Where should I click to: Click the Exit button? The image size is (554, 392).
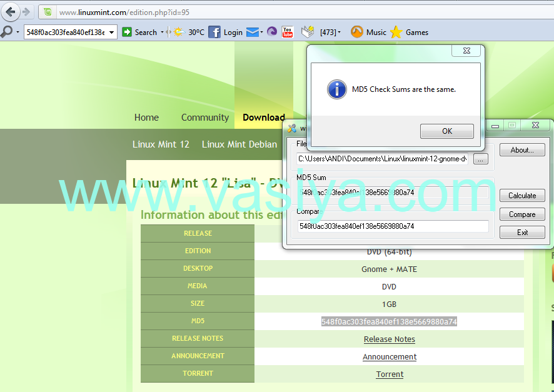[x=522, y=233]
